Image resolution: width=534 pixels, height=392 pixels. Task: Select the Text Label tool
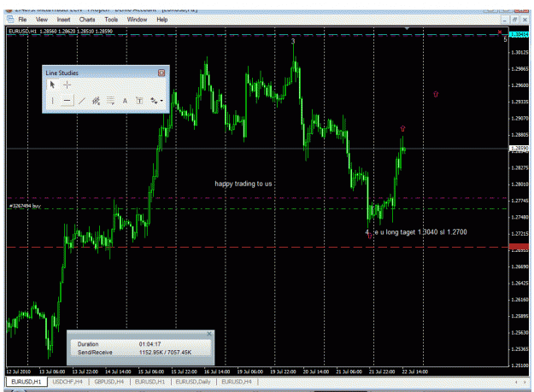139,101
